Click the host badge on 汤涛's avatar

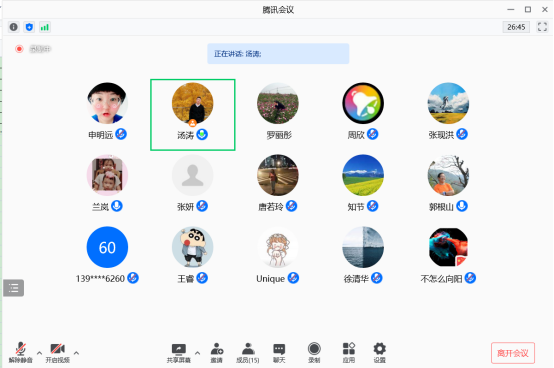pos(193,123)
